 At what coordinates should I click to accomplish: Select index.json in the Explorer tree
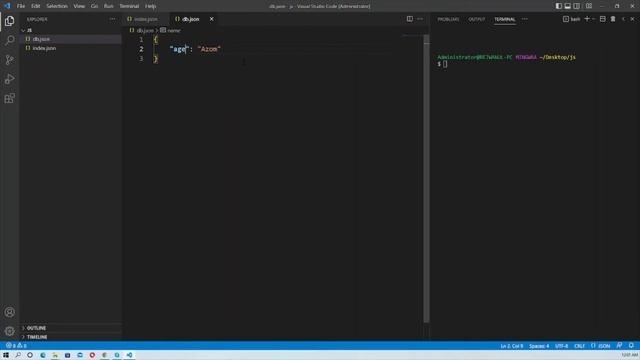71,48
